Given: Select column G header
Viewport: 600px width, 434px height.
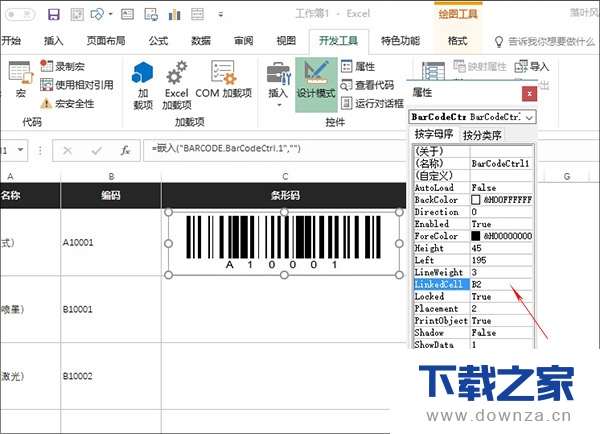Looking at the screenshot, I should tap(567, 176).
